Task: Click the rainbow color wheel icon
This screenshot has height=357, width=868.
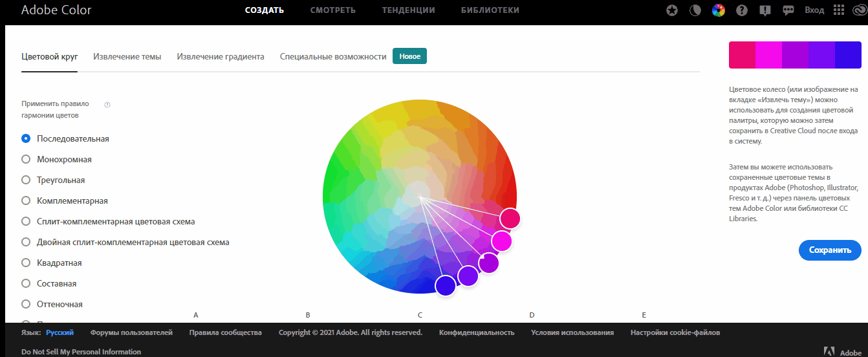Action: click(x=718, y=10)
